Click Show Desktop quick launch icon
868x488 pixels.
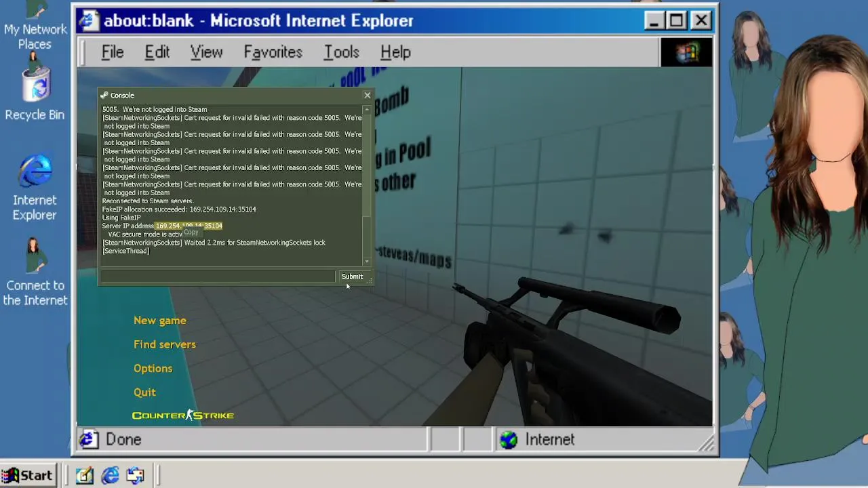click(84, 476)
